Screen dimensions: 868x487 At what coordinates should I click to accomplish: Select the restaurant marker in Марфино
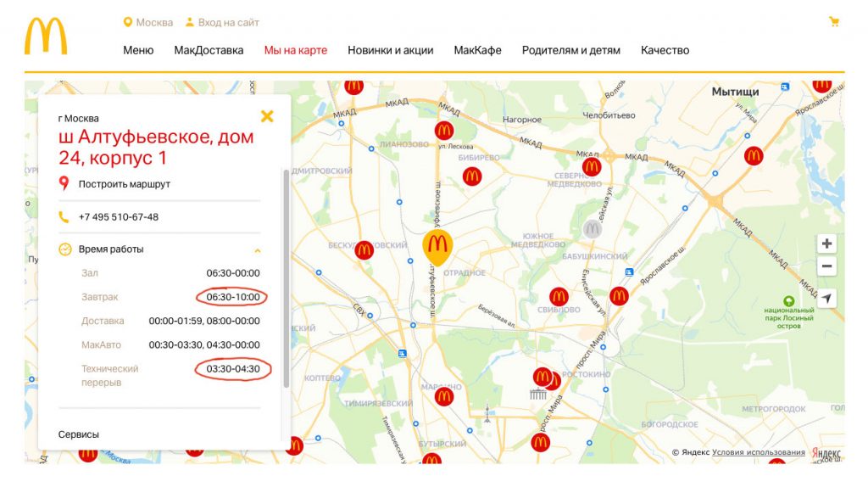coord(444,397)
